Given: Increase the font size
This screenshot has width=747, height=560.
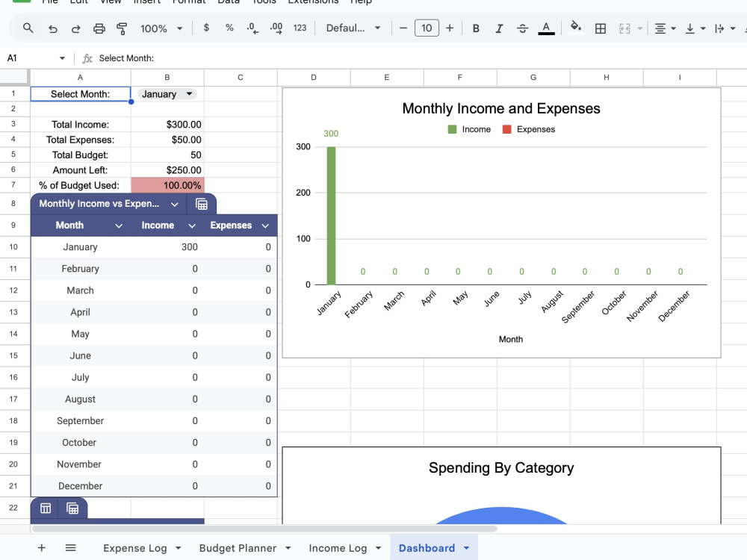Looking at the screenshot, I should [450, 28].
